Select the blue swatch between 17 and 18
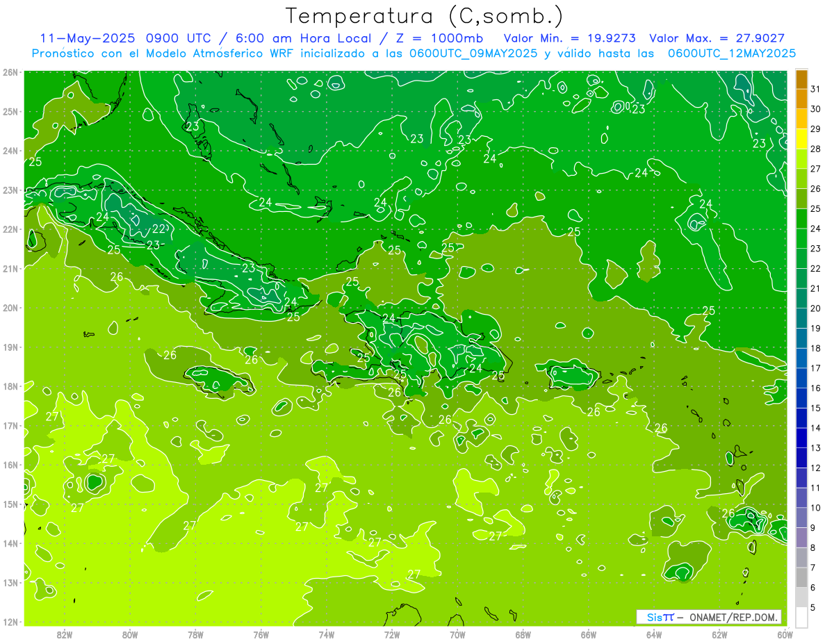 point(801,358)
